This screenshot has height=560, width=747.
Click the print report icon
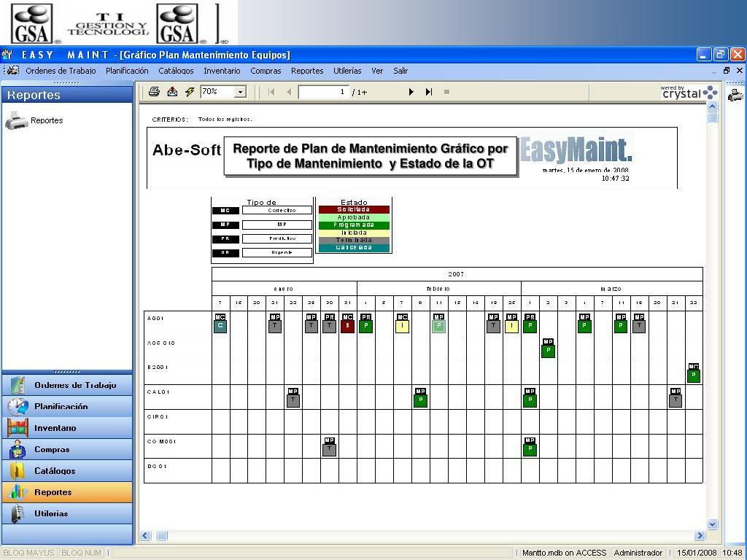(x=154, y=92)
